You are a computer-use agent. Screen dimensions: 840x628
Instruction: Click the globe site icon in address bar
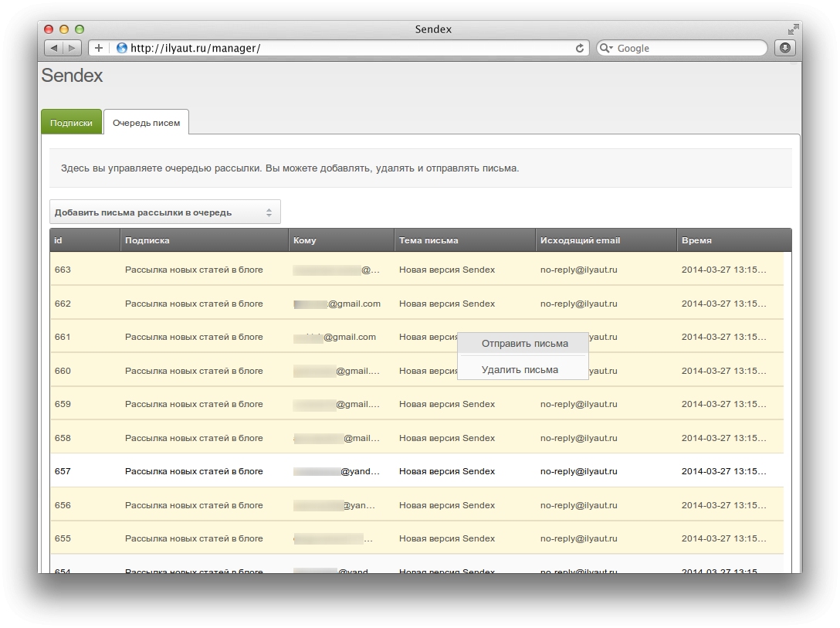pos(122,48)
